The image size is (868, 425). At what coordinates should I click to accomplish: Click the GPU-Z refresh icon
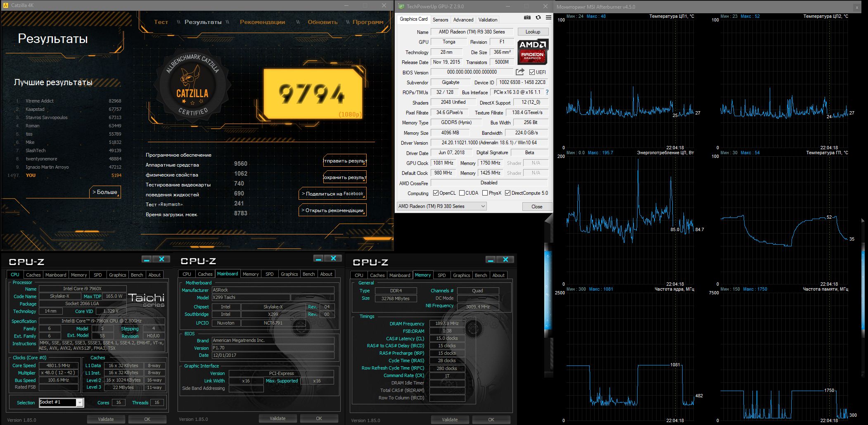[538, 18]
